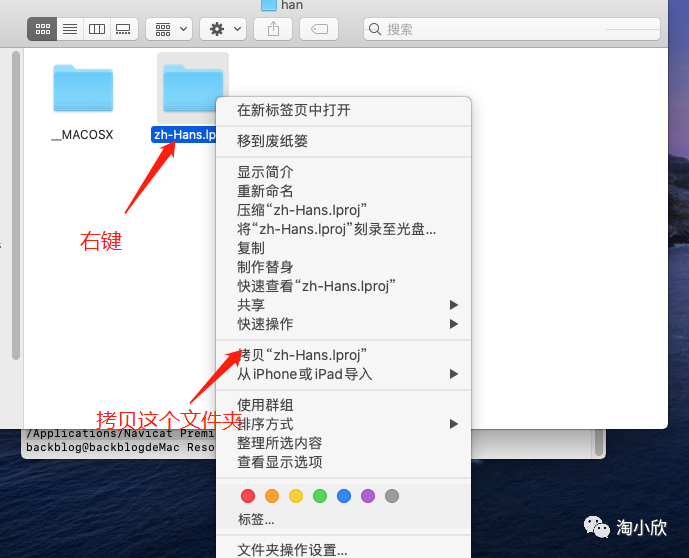
Task: Click the 搜索 search field
Action: point(512,29)
